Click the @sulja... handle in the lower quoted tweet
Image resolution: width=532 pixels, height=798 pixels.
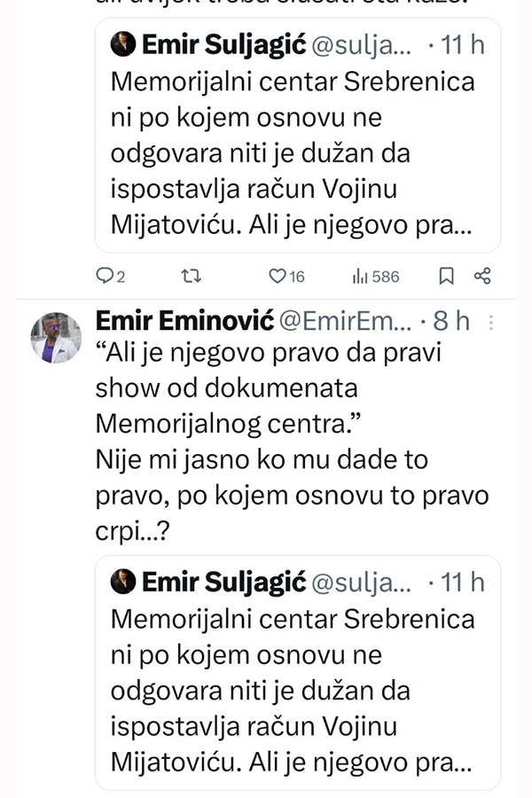[363, 582]
